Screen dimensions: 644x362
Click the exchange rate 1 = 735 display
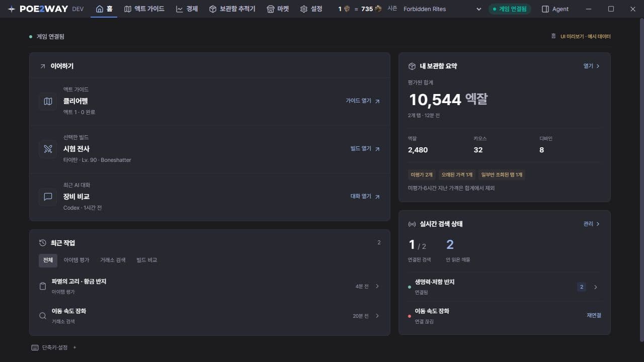click(360, 9)
